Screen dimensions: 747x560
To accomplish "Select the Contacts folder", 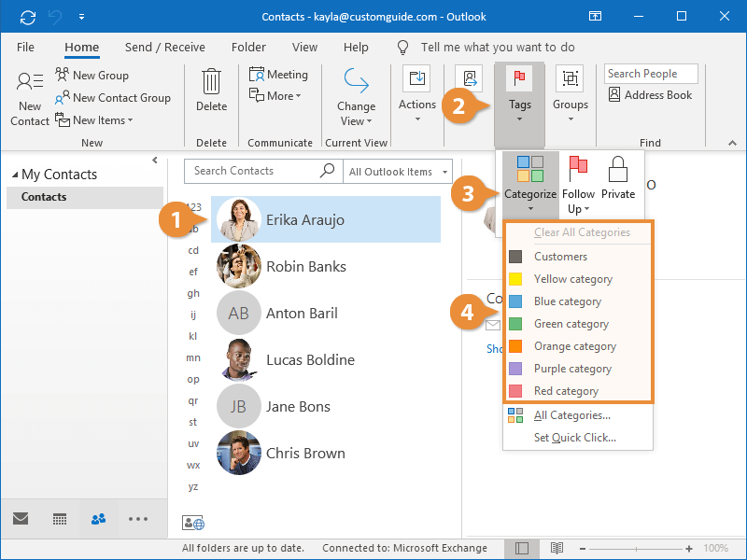I will point(85,197).
